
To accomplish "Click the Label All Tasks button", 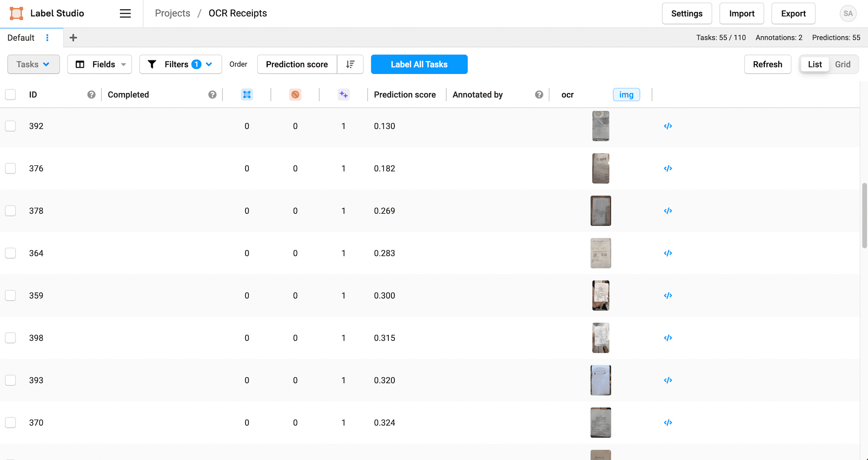I will pyautogui.click(x=419, y=64).
